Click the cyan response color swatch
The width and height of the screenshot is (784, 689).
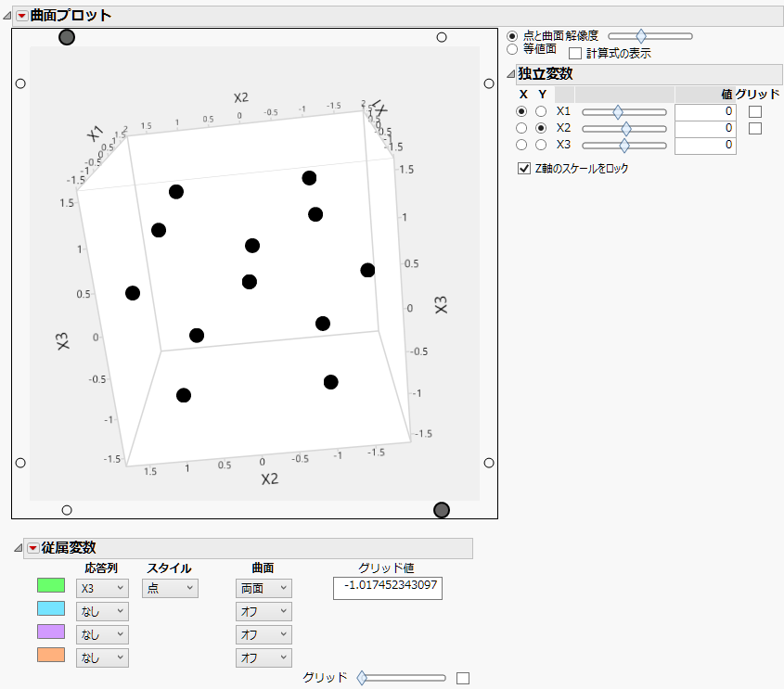(51, 608)
